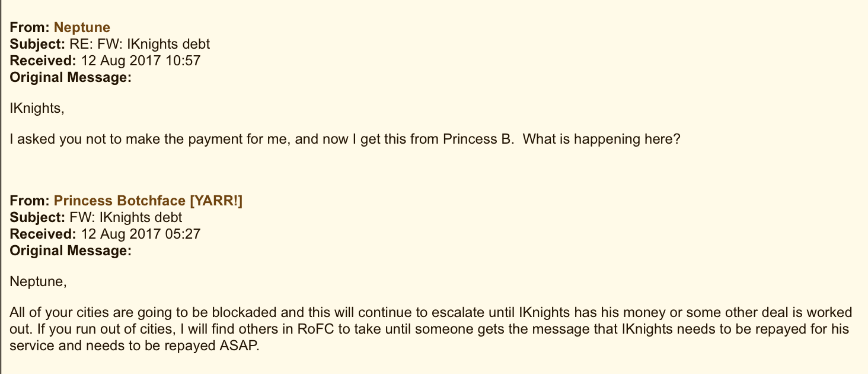Click the paragraph starting "All of your cities"
The image size is (868, 374).
coord(430,329)
